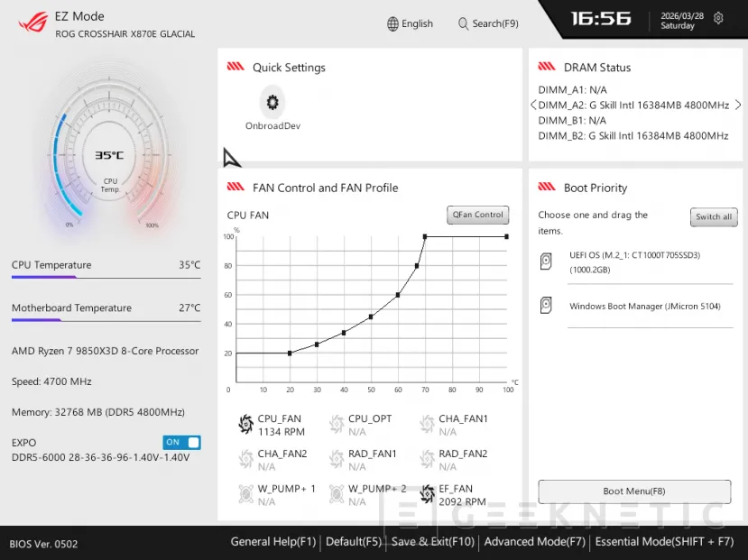This screenshot has width=748, height=560.
Task: Click the UEFI OS boot drive icon
Action: [x=546, y=262]
